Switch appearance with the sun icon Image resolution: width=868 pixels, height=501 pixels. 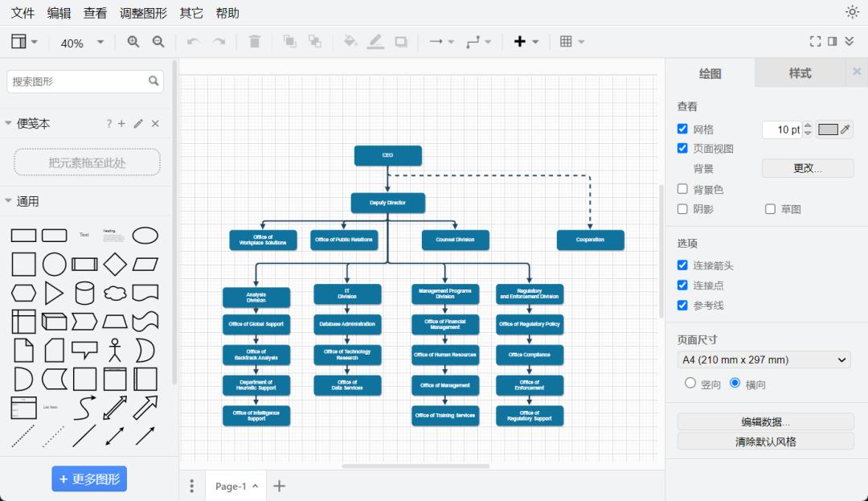[852, 12]
